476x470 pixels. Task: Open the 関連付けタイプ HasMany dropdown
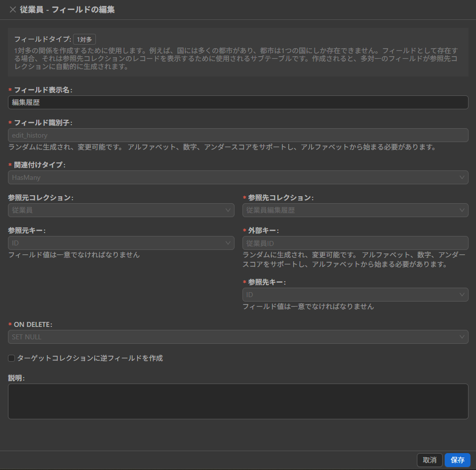pyautogui.click(x=238, y=177)
